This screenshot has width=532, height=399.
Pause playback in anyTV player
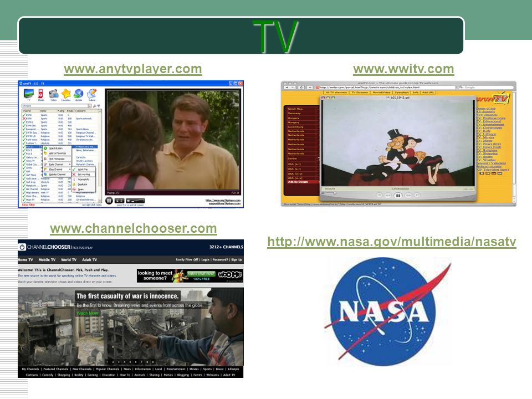click(x=109, y=201)
